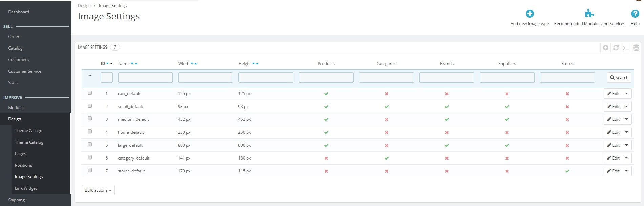Select the cart_default row checkbox
The width and height of the screenshot is (644, 206).
(90, 93)
